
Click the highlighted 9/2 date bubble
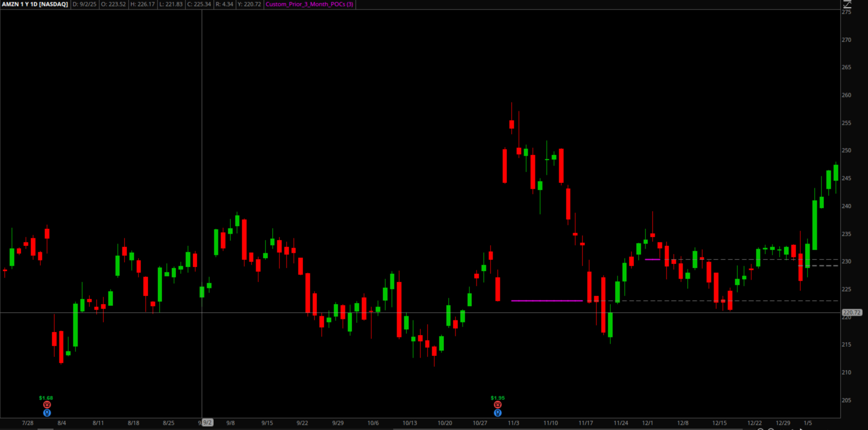[207, 423]
